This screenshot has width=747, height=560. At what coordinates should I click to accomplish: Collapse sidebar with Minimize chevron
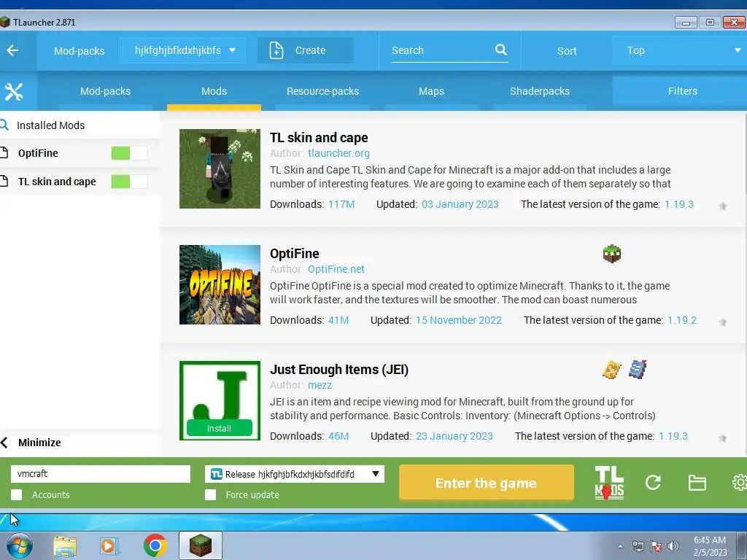(x=4, y=443)
